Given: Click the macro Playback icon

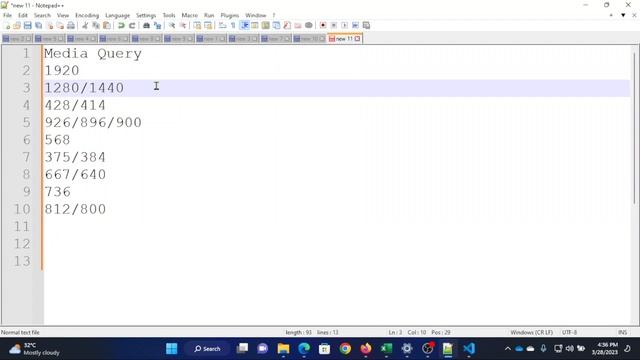Looking at the screenshot, I should [x=344, y=26].
